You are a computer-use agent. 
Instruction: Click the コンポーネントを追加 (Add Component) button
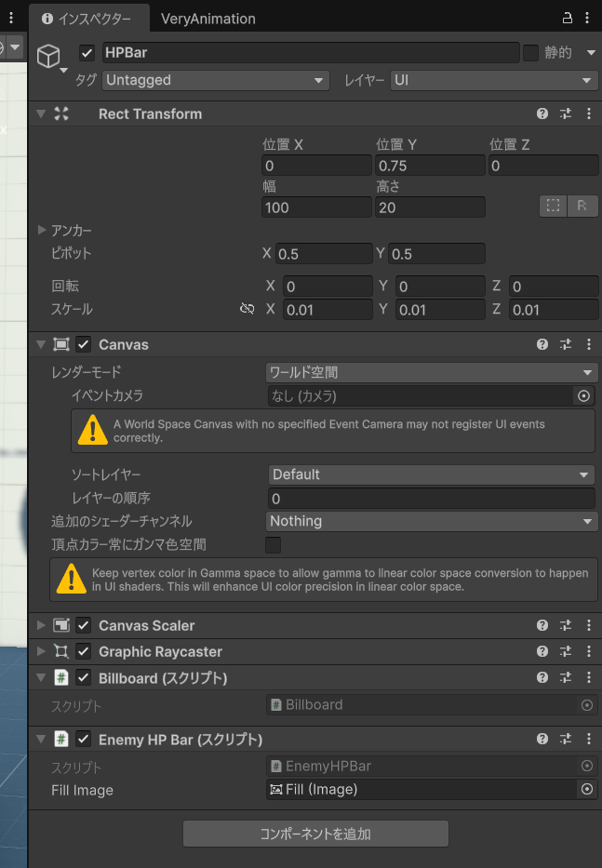(x=315, y=834)
